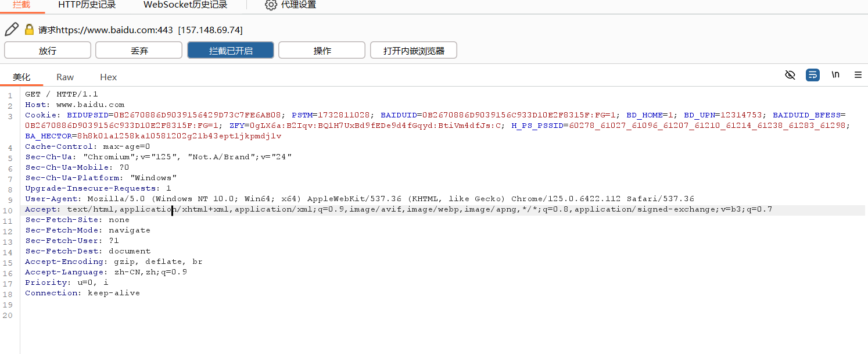The image size is (868, 354).
Task: Select the Raw view tab
Action: 65,77
